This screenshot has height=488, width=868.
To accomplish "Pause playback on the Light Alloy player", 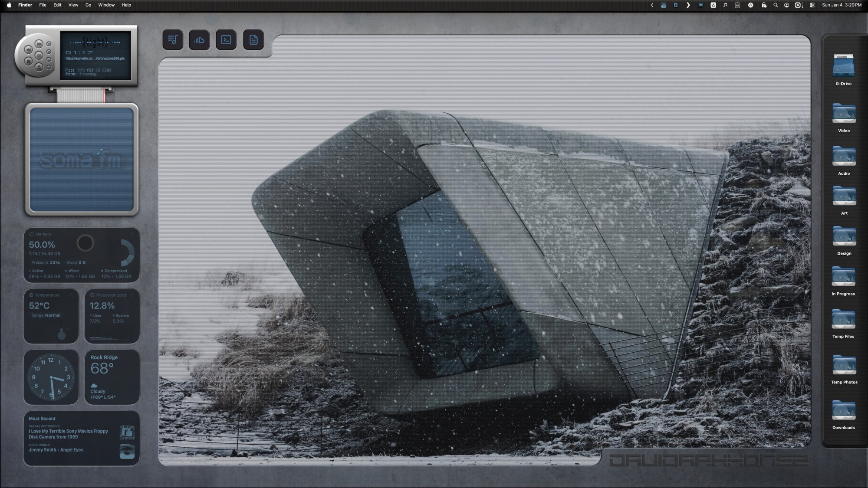I will click(39, 56).
